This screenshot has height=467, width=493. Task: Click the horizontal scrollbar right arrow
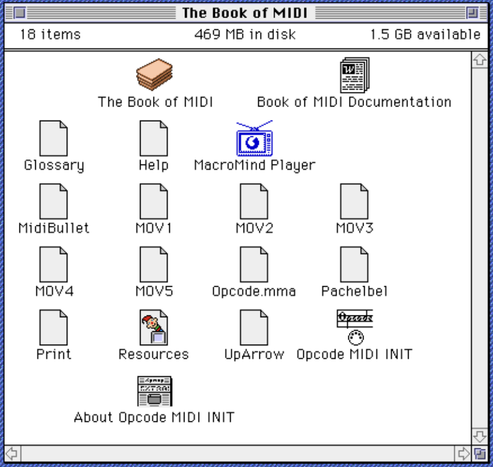click(x=463, y=453)
